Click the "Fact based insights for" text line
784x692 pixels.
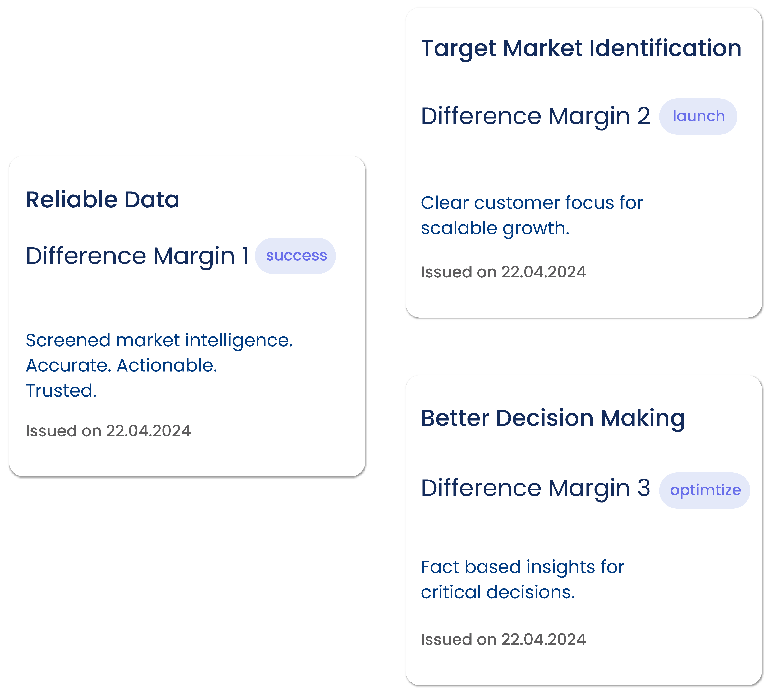pyautogui.click(x=522, y=567)
